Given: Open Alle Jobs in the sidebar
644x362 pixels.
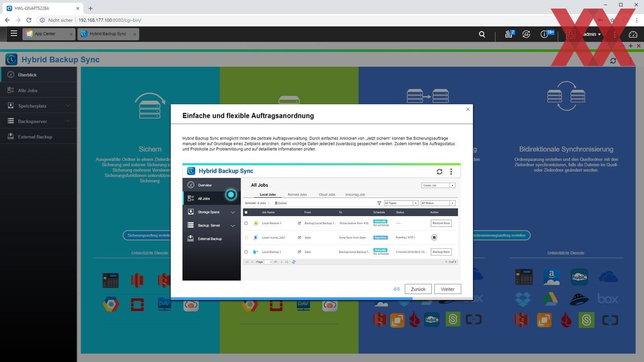Looking at the screenshot, I should click(x=38, y=90).
